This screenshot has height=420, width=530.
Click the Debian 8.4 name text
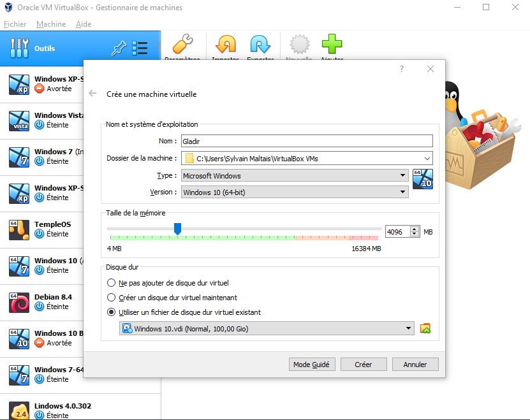53,297
